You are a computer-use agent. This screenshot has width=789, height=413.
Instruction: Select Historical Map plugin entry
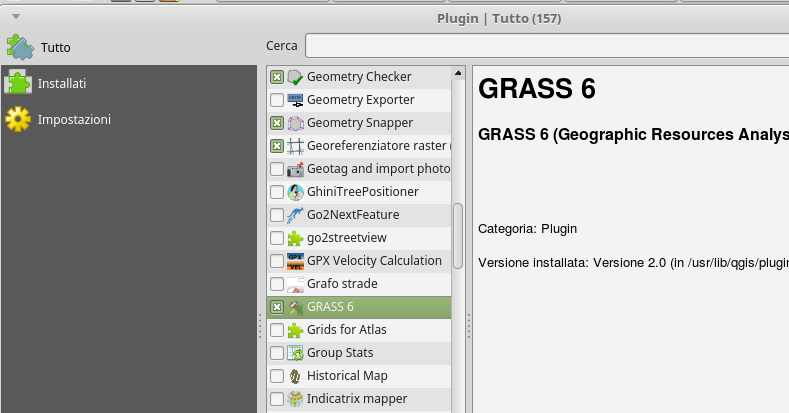click(x=359, y=376)
